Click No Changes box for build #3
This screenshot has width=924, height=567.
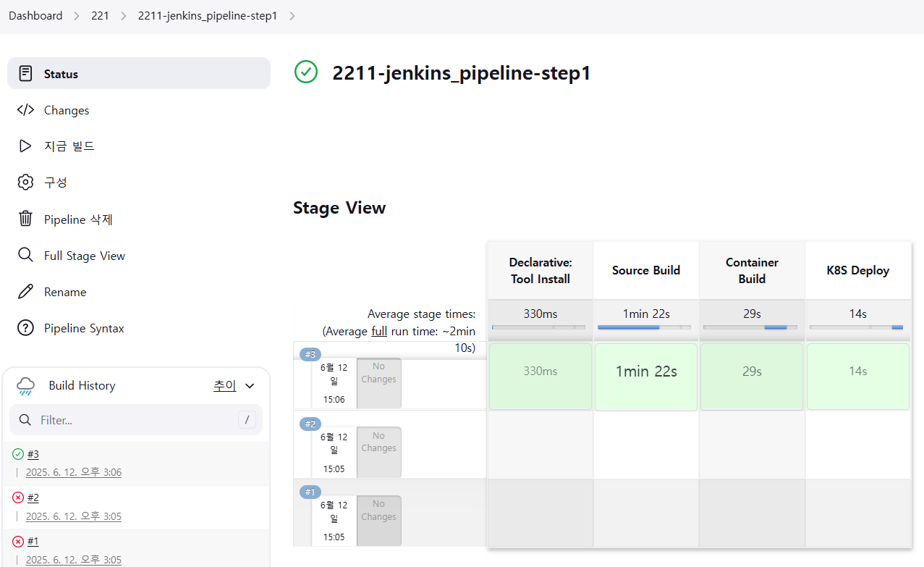379,383
